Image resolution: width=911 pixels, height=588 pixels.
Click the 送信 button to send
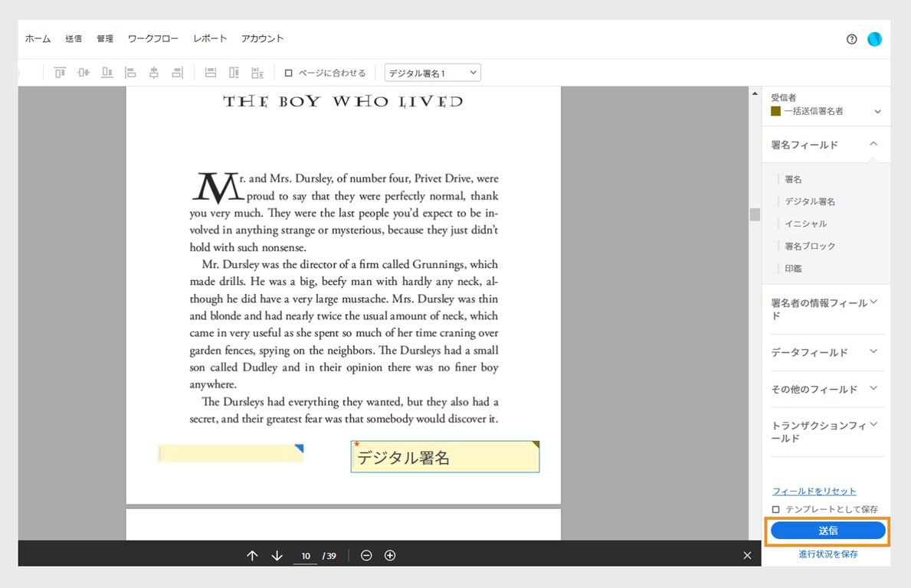pyautogui.click(x=827, y=530)
